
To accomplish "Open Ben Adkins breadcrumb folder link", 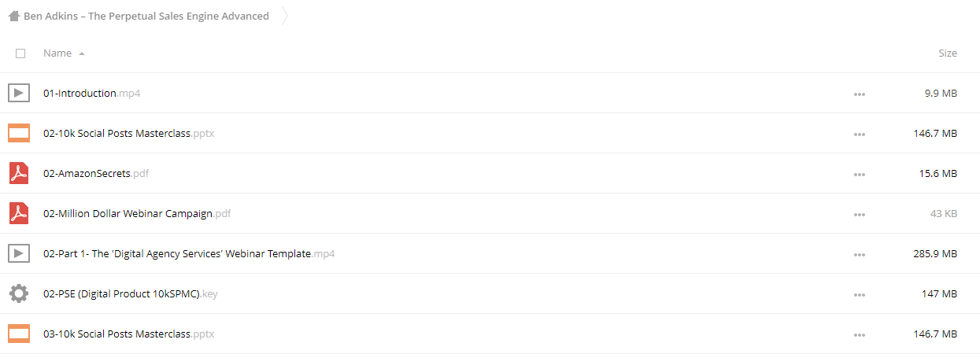I will tap(146, 16).
